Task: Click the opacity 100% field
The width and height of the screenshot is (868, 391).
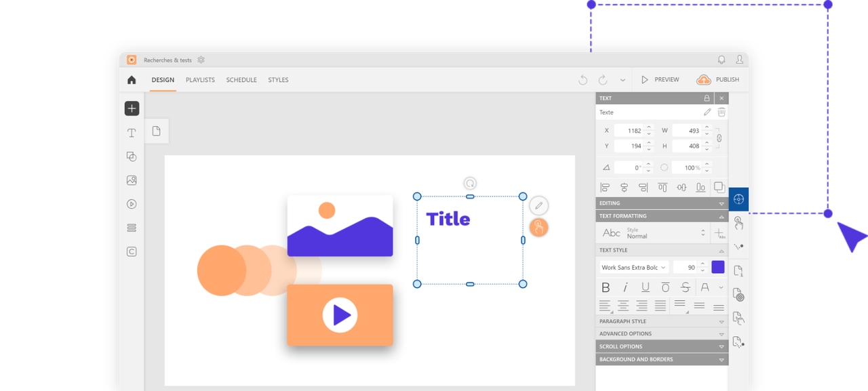Action: [686, 167]
